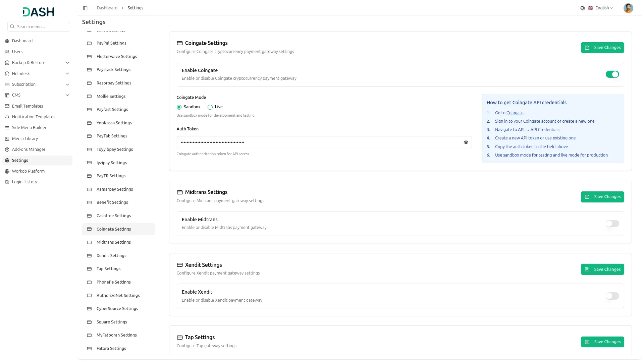This screenshot has height=362, width=644.
Task: Click the Side Menu Builder list icon
Action: [7, 128]
